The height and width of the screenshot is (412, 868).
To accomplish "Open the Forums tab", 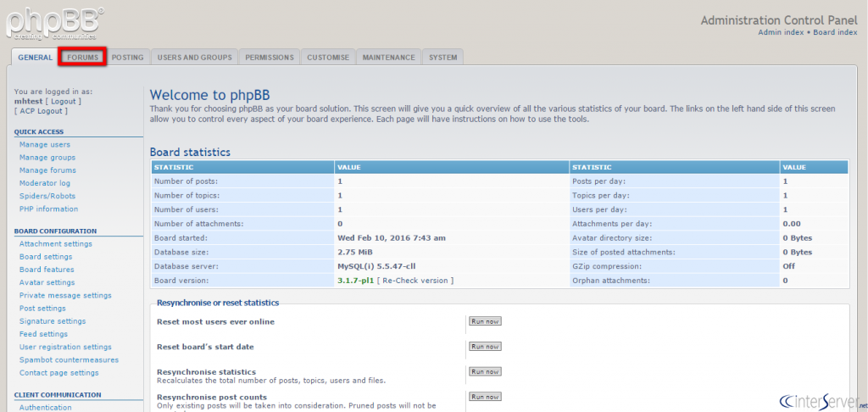I will [x=82, y=57].
